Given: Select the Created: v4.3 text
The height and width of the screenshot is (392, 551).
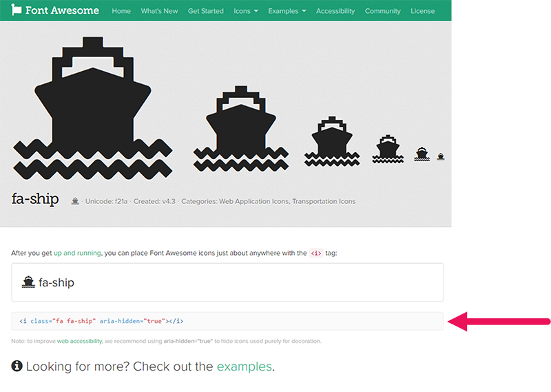Looking at the screenshot, I should [x=154, y=201].
